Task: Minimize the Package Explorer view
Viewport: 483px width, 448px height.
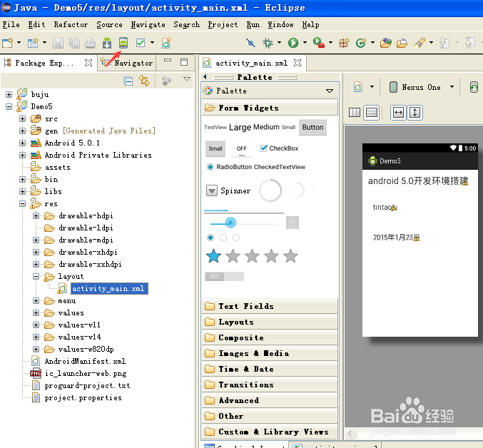Action: (x=168, y=61)
